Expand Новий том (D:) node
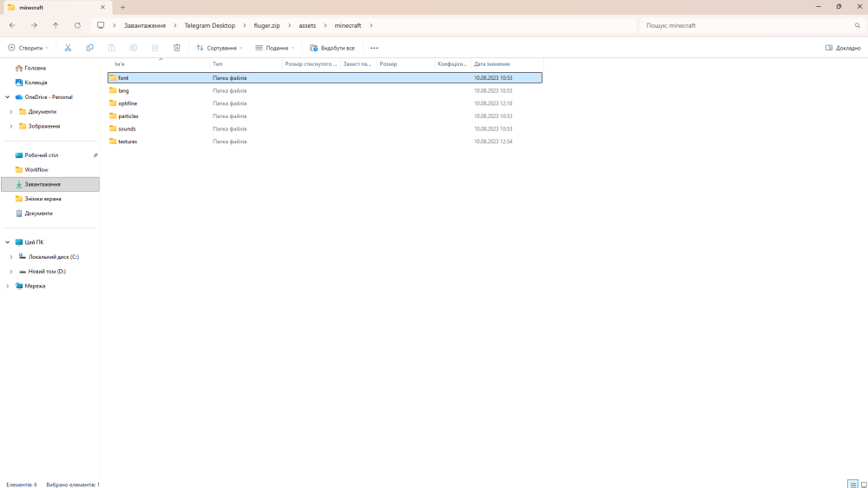Image resolution: width=868 pixels, height=488 pixels. 11,272
